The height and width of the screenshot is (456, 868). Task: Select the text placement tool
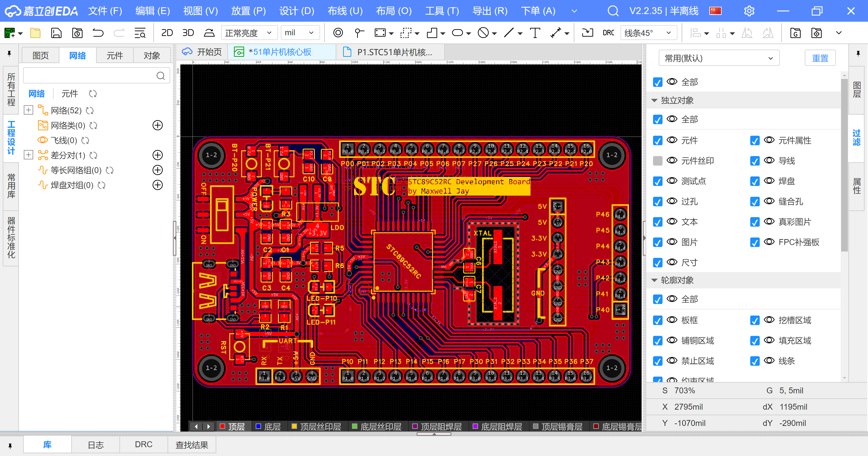(535, 33)
